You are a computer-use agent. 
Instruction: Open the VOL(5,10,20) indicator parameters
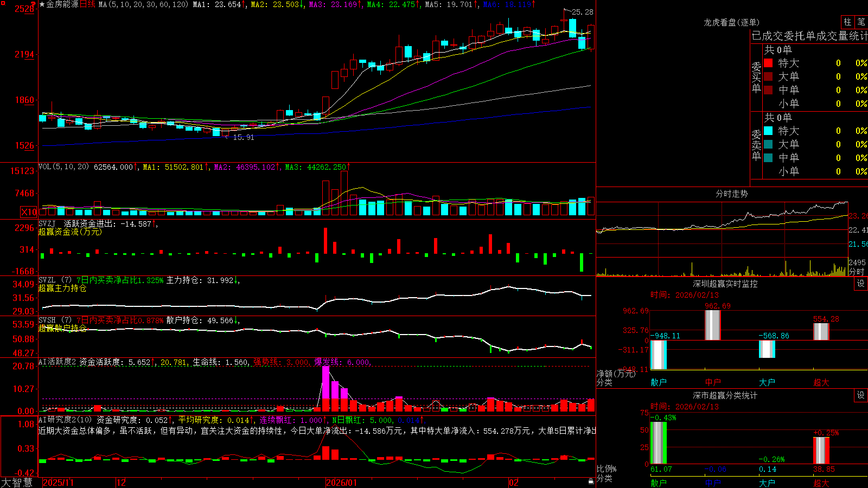64,167
